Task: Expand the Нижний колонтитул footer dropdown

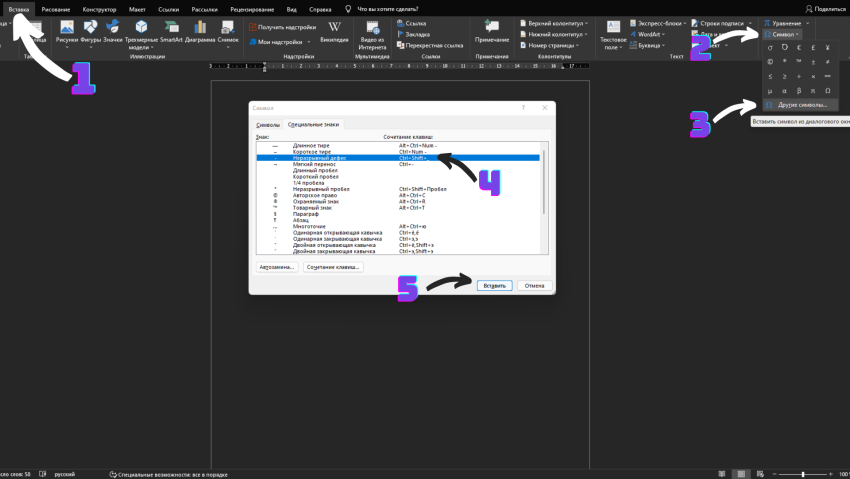Action: point(586,34)
